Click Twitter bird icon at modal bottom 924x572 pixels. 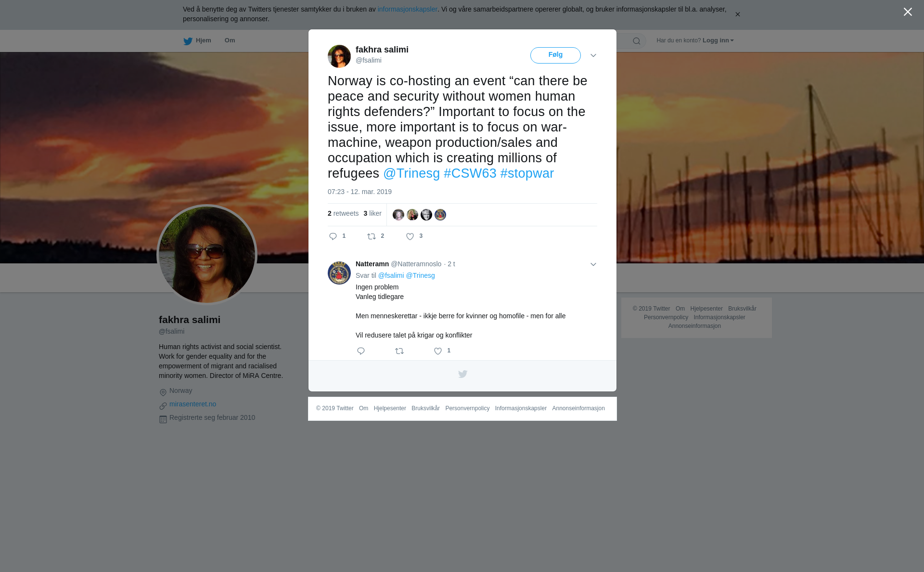click(x=462, y=374)
